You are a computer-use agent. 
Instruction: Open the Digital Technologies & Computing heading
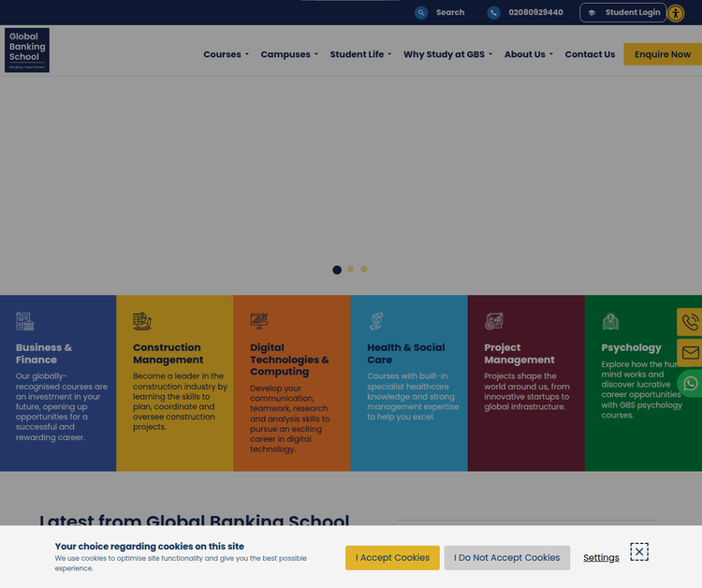(289, 360)
